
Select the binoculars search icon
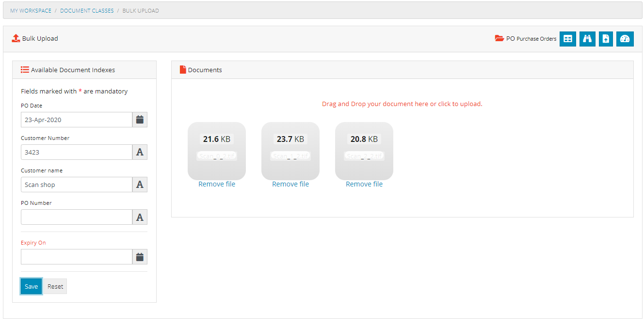(587, 39)
